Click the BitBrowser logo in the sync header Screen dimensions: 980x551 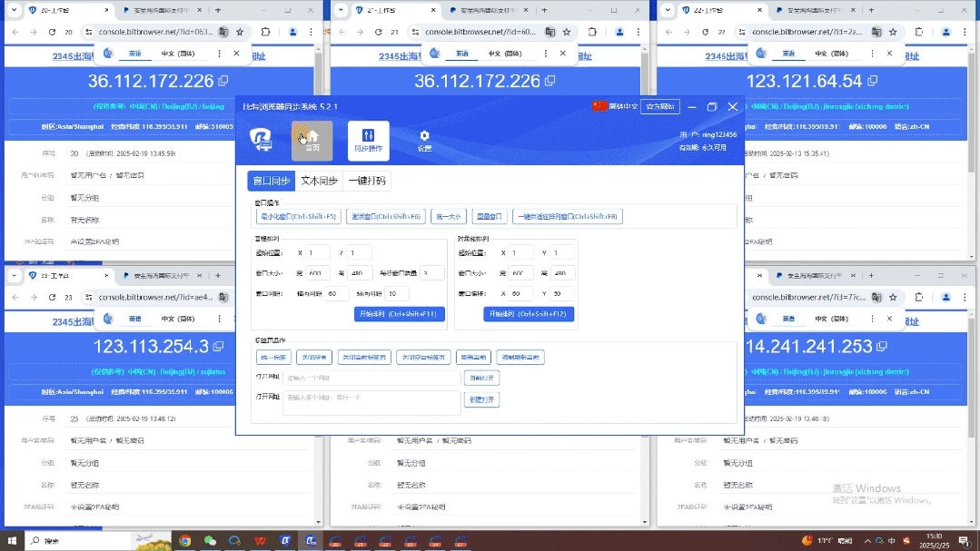tap(261, 139)
